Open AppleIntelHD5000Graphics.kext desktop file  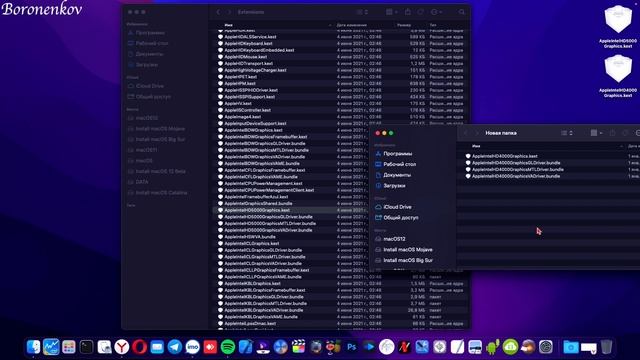[618, 27]
